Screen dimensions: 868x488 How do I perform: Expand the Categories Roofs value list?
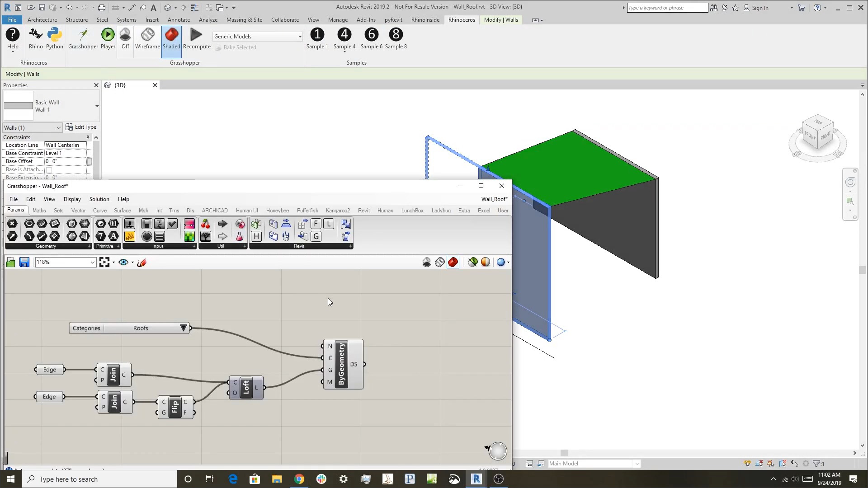point(184,328)
